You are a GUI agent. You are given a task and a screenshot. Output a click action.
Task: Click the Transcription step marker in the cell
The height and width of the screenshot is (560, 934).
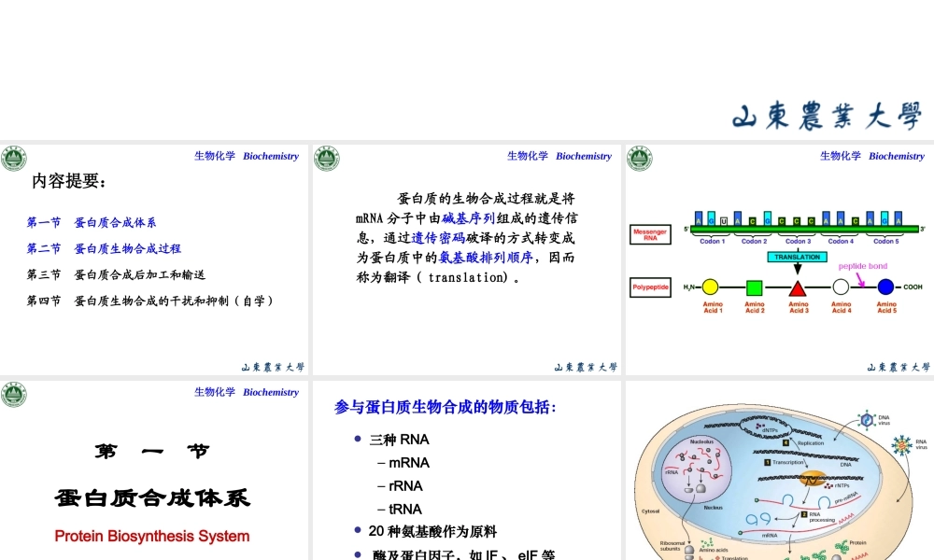(767, 462)
